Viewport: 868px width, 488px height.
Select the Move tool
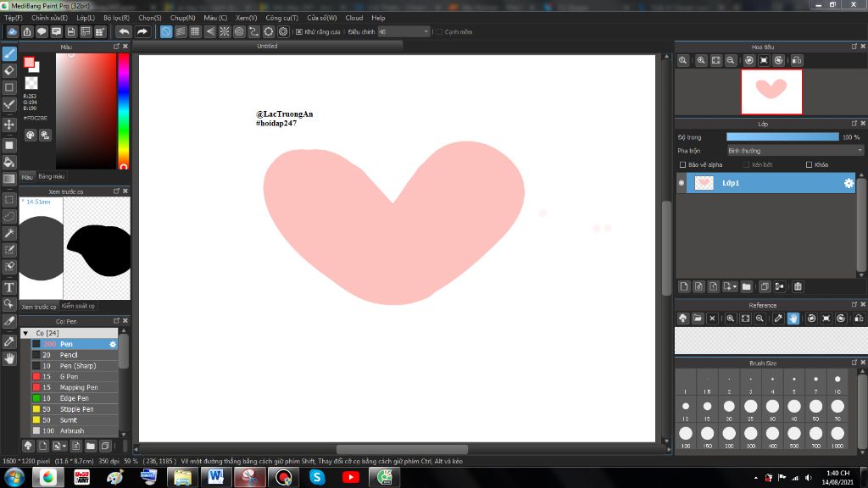9,125
